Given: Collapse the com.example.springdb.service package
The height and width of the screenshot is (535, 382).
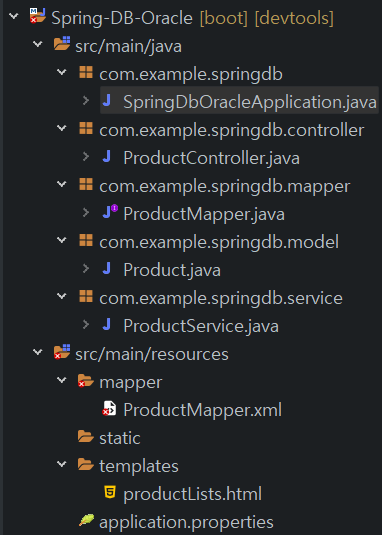Looking at the screenshot, I should (61, 296).
